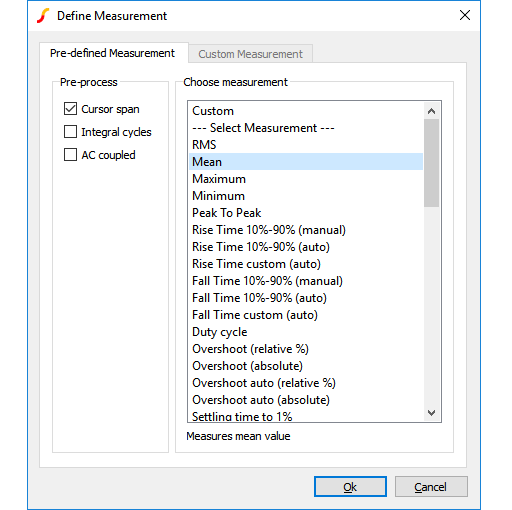Switch to the Custom Measurement tab

click(x=250, y=54)
